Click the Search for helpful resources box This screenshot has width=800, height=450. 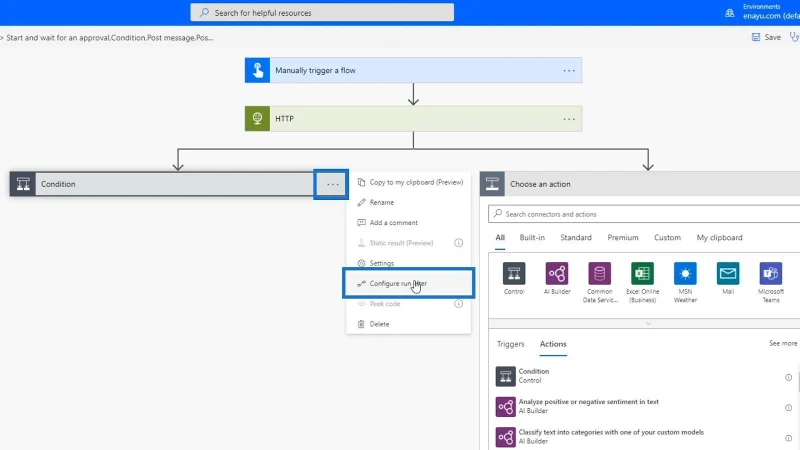coord(322,13)
